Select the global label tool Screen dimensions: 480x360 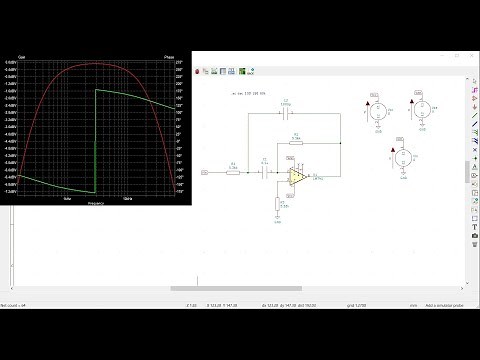click(x=475, y=175)
